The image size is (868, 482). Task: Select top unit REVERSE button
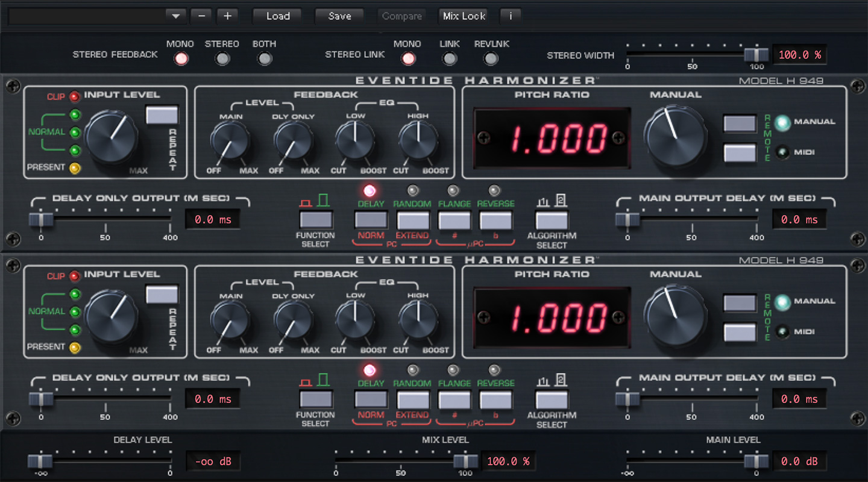click(496, 220)
